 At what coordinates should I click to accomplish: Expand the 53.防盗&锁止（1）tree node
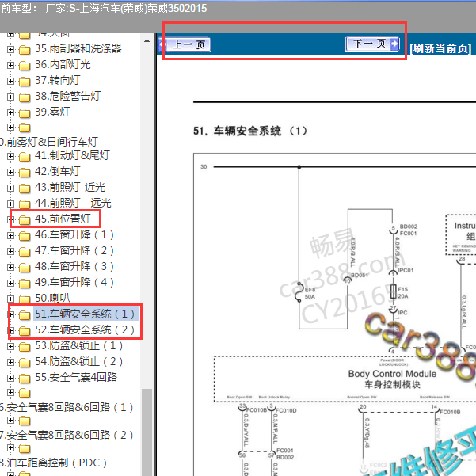[x=10, y=346]
